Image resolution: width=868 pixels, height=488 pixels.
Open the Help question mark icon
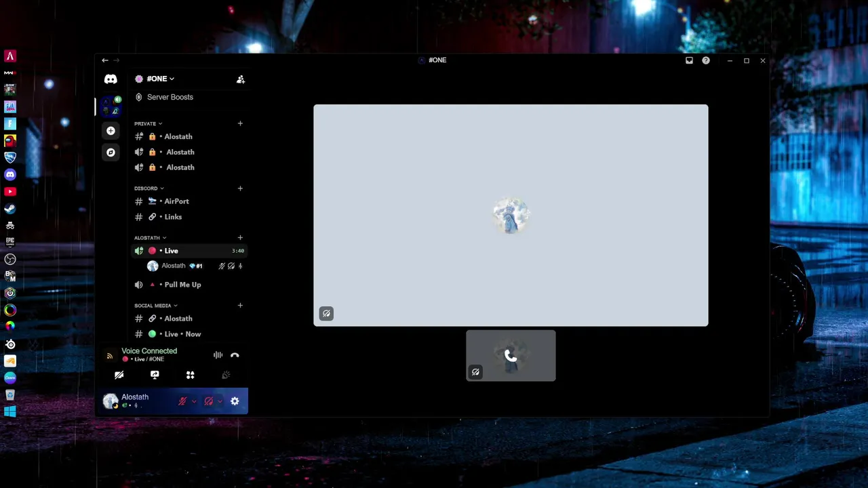click(706, 60)
